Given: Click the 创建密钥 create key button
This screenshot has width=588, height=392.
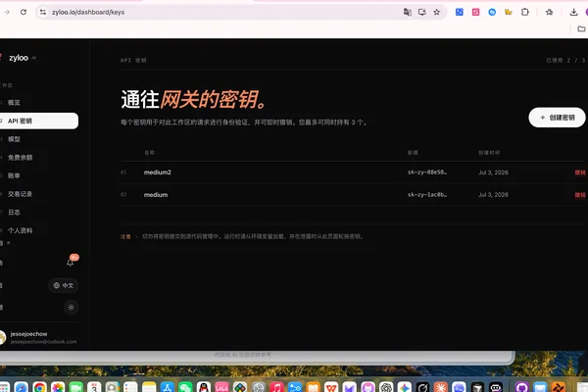Looking at the screenshot, I should 557,118.
